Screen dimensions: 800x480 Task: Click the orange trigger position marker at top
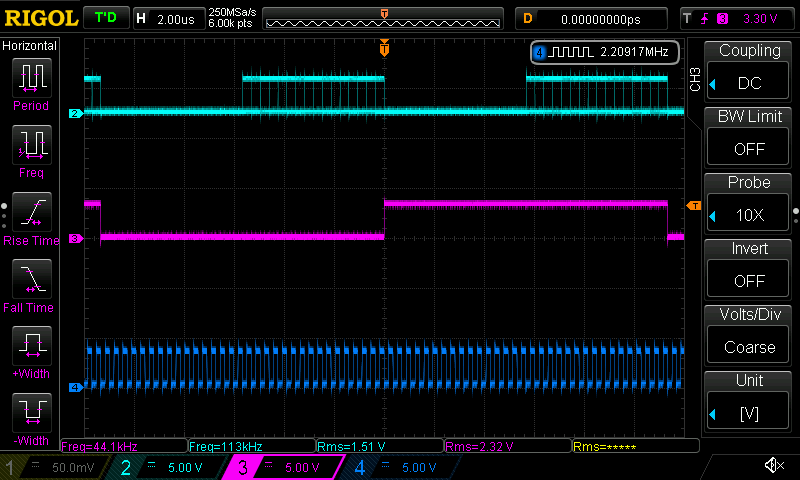point(384,48)
